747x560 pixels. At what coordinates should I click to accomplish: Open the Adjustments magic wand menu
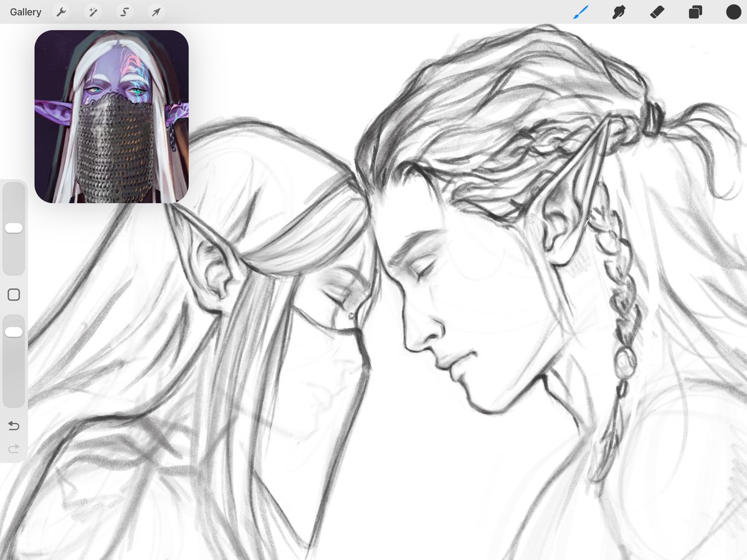click(x=93, y=12)
